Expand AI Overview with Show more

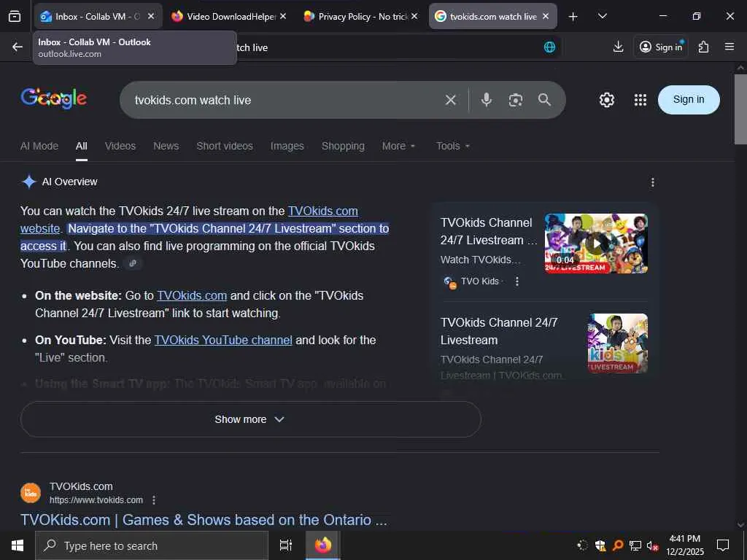point(251,419)
